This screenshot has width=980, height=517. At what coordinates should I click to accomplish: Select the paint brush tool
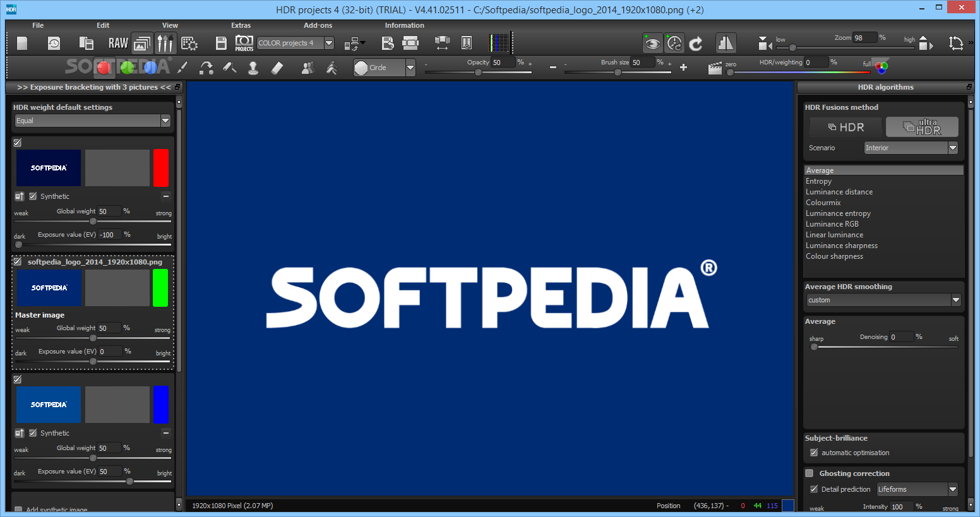tap(182, 68)
